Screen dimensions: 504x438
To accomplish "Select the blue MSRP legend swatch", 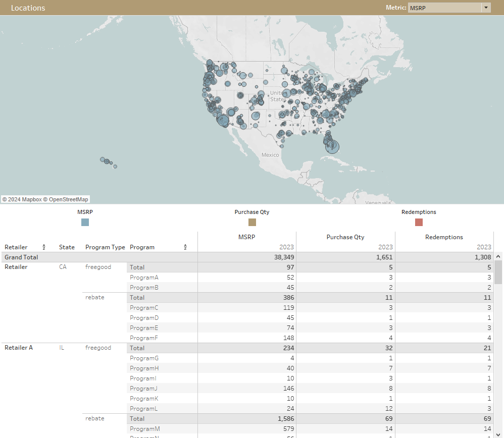I will pyautogui.click(x=85, y=222).
